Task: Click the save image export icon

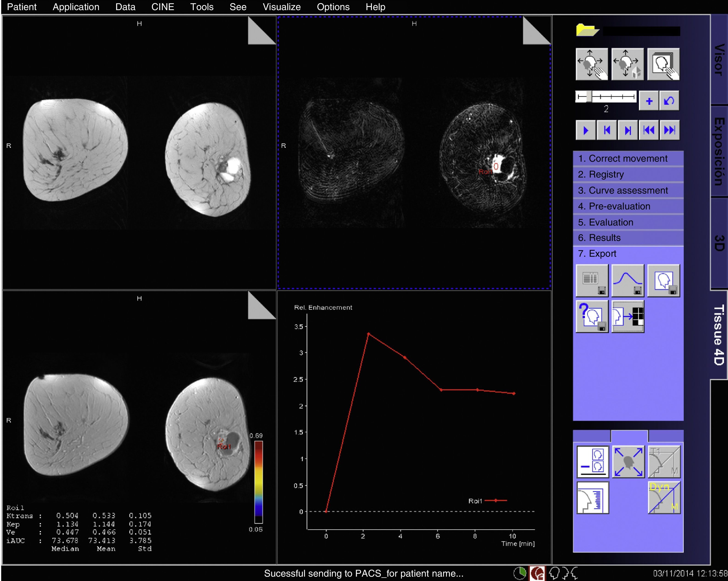Action: click(x=663, y=280)
